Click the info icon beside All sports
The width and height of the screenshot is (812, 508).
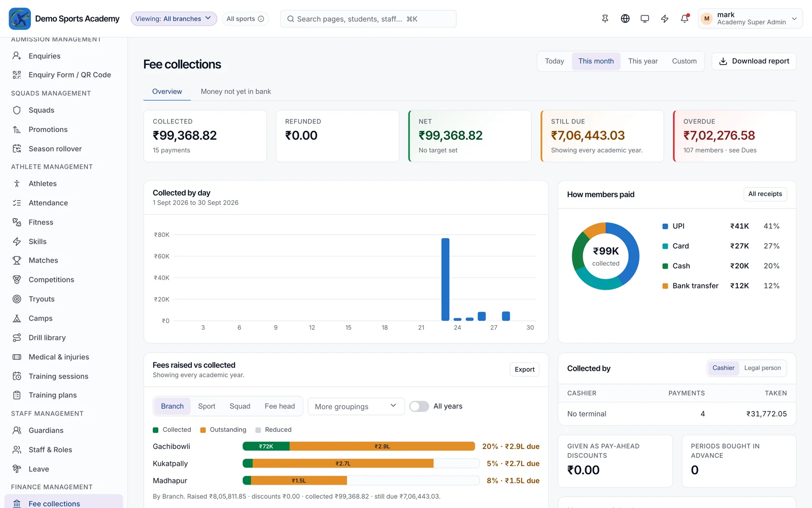261,19
